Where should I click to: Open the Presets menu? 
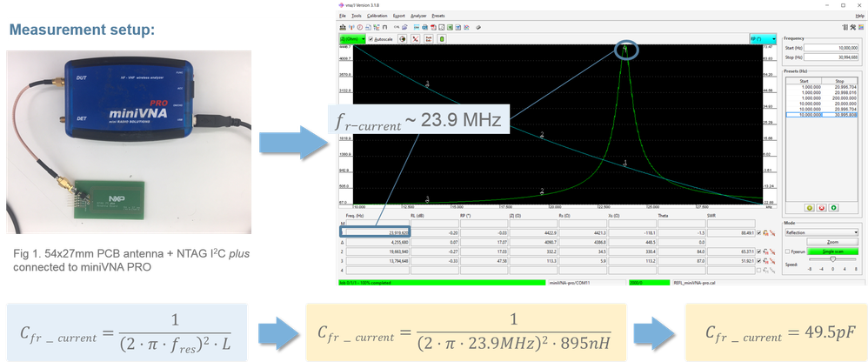coord(437,16)
